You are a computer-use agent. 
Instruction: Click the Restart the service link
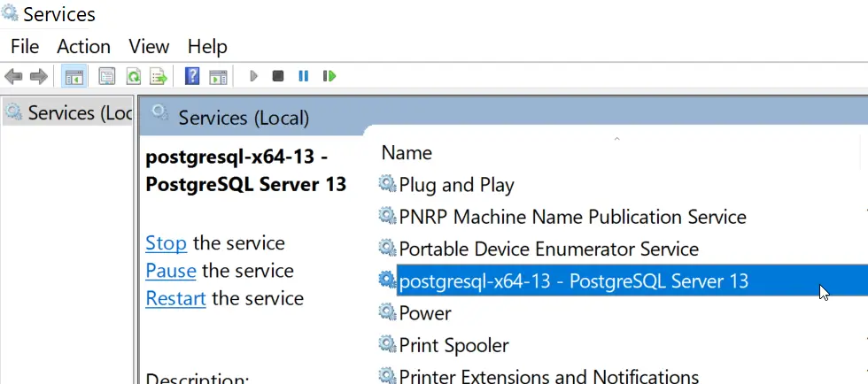click(x=176, y=298)
